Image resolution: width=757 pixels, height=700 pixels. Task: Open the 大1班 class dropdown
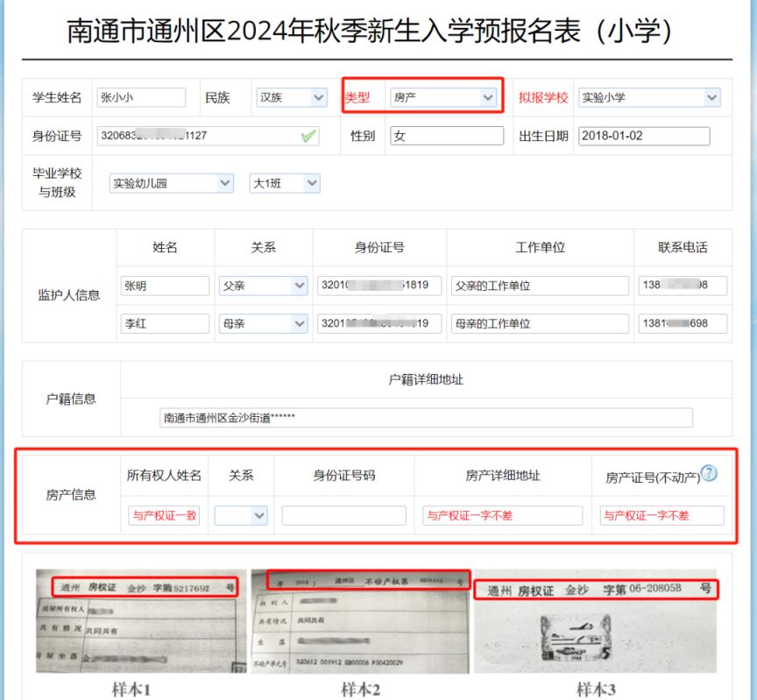(x=285, y=183)
